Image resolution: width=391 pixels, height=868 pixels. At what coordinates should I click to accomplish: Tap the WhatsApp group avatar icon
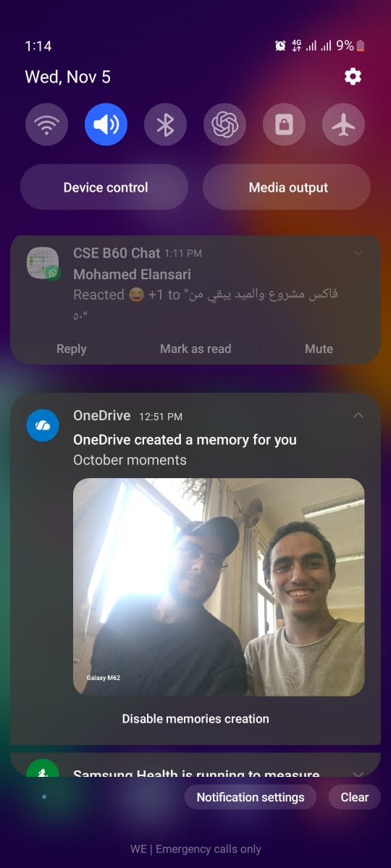[43, 263]
